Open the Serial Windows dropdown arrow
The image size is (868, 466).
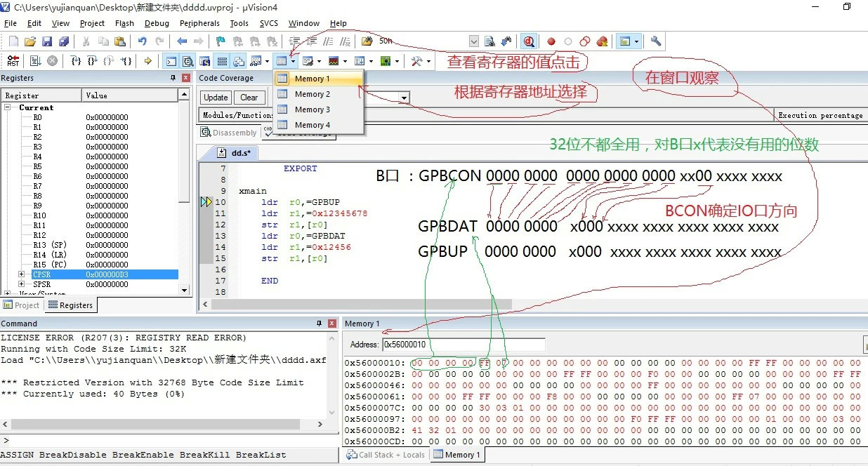tap(318, 61)
